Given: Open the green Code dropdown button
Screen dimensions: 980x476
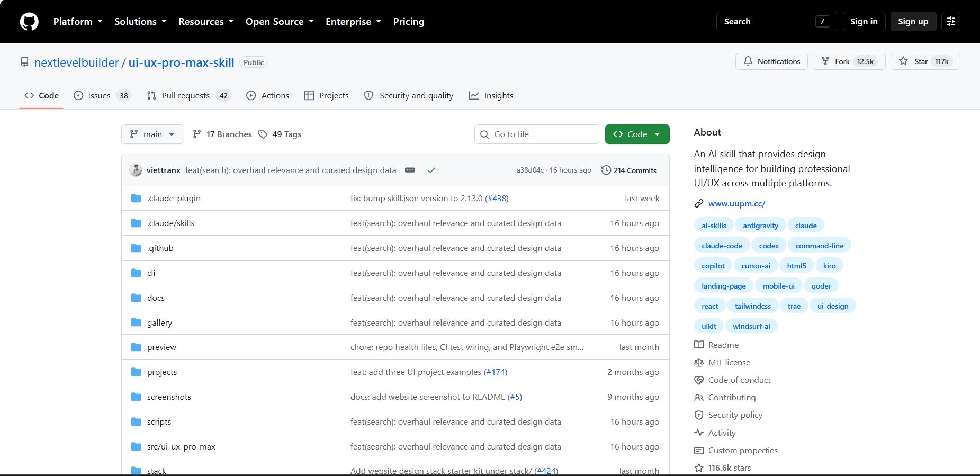Looking at the screenshot, I should (x=637, y=134).
